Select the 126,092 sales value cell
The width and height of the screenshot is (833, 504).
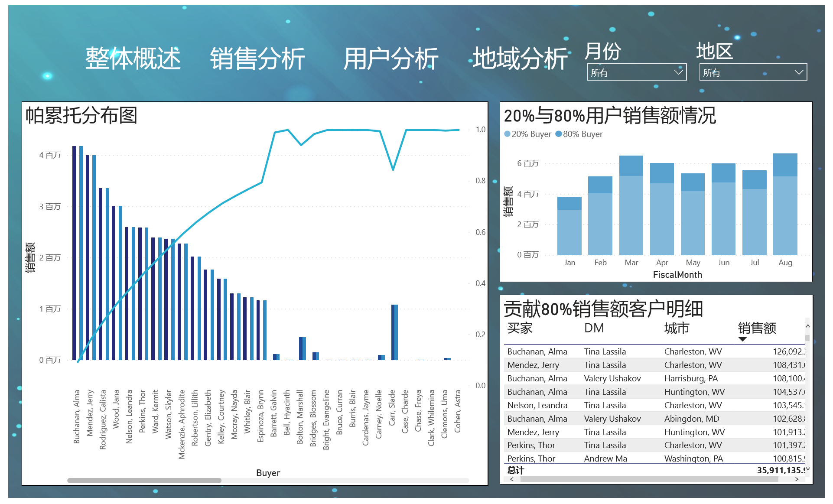click(x=789, y=351)
